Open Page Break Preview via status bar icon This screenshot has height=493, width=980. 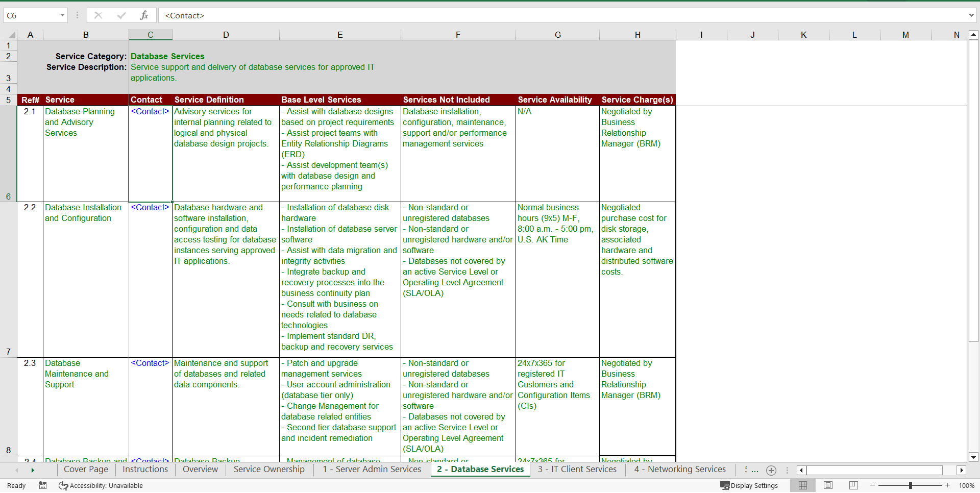pos(853,485)
